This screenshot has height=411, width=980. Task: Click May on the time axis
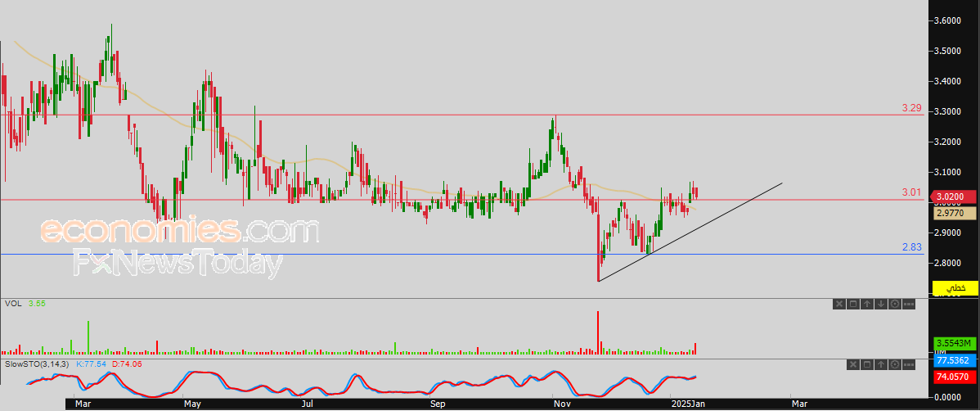192,404
